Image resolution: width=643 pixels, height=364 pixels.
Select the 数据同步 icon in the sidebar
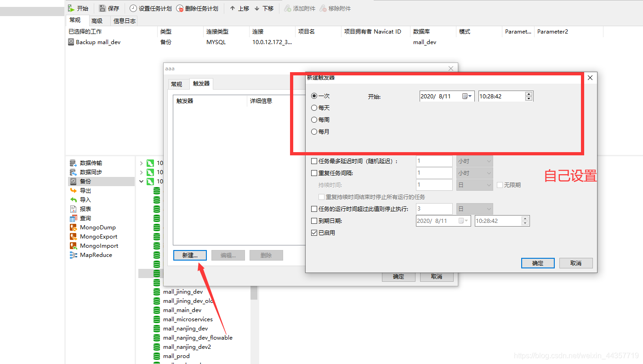tap(73, 172)
